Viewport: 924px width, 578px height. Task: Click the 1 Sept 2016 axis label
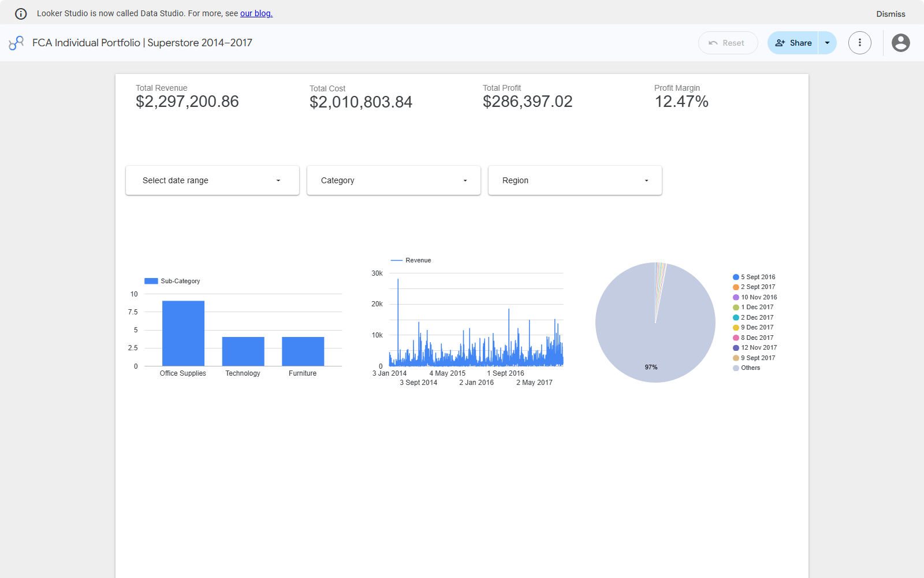506,373
